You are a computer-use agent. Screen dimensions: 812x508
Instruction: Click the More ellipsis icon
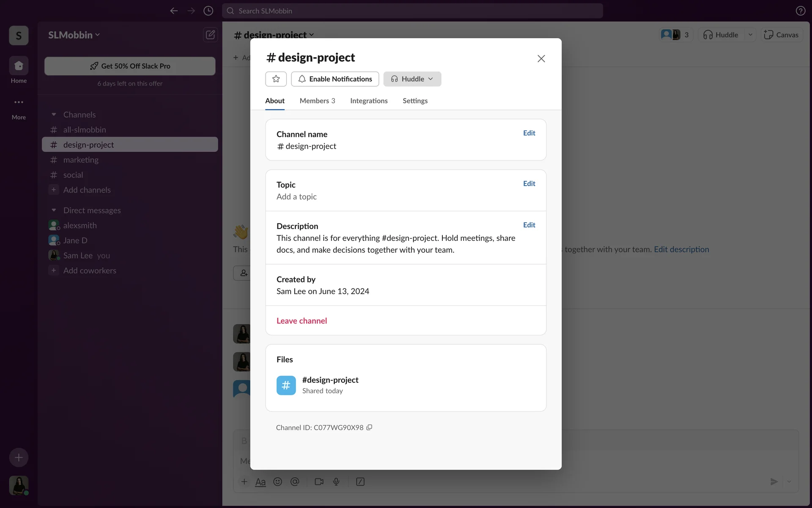(19, 102)
